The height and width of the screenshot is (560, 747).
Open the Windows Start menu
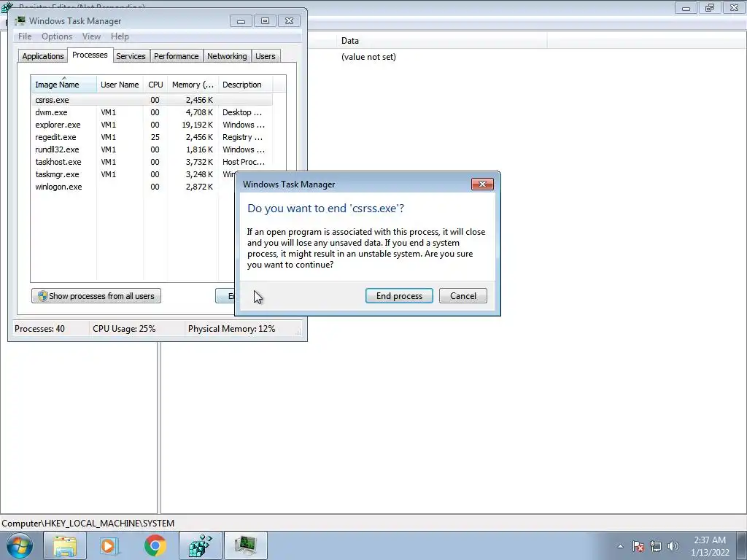click(x=20, y=545)
